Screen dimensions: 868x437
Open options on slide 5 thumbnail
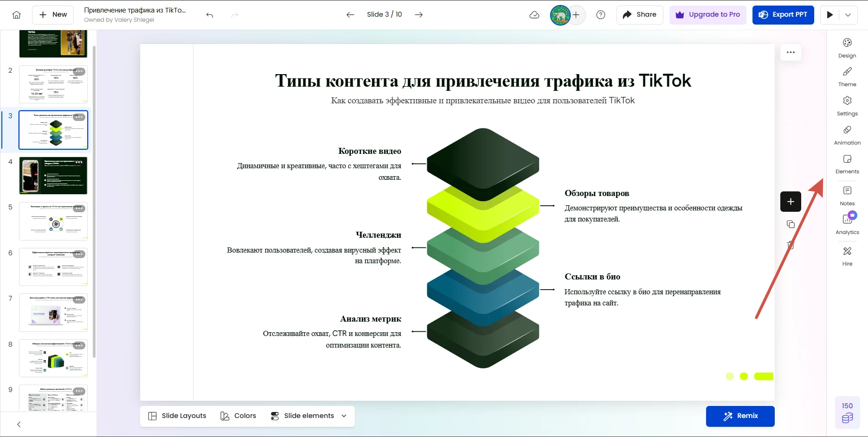(x=79, y=209)
